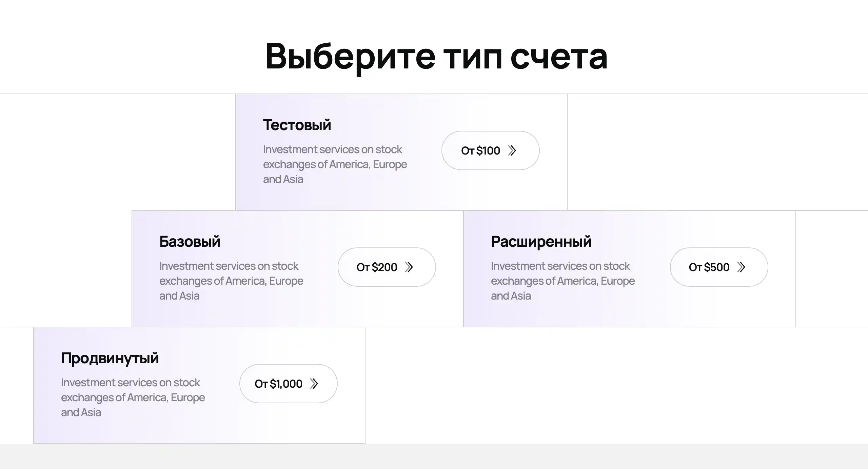The height and width of the screenshot is (469, 868).
Task: Click the Продвинутый card description text
Action: click(x=133, y=397)
